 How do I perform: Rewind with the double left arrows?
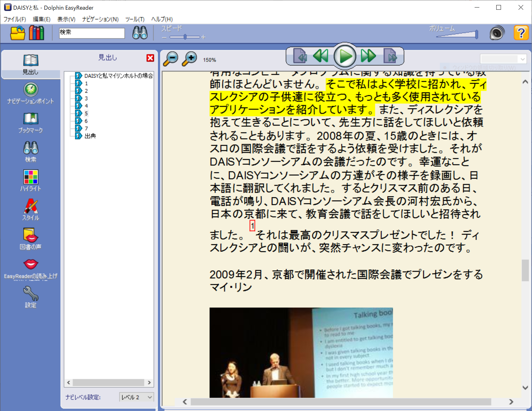pos(321,56)
